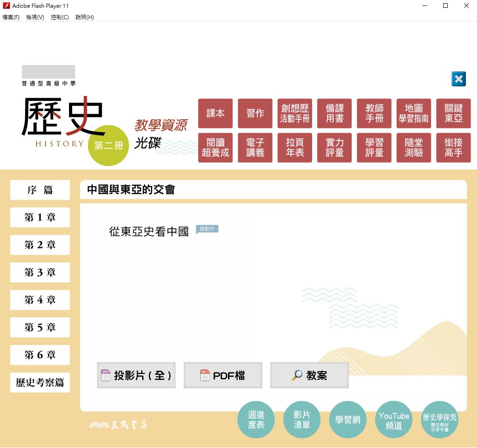Go to 歷史考察篇 section
This screenshot has width=477, height=448.
[40, 383]
